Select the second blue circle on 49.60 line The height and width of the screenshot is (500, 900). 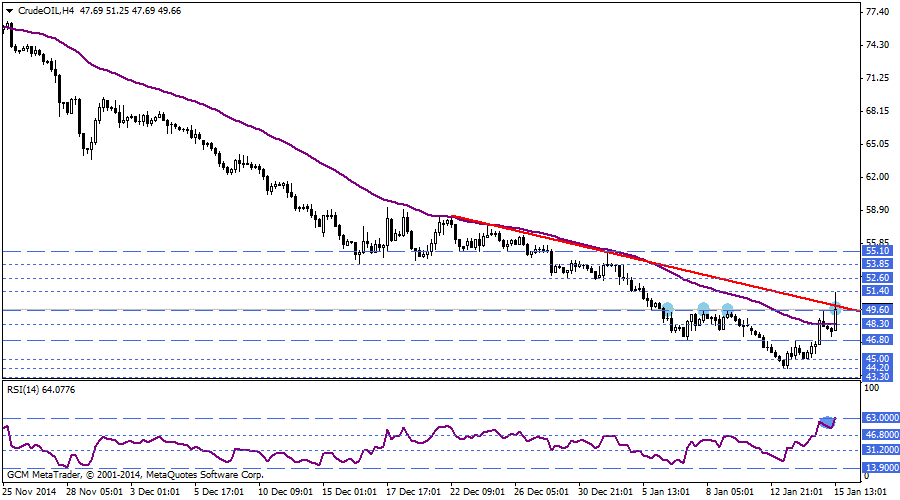click(703, 309)
